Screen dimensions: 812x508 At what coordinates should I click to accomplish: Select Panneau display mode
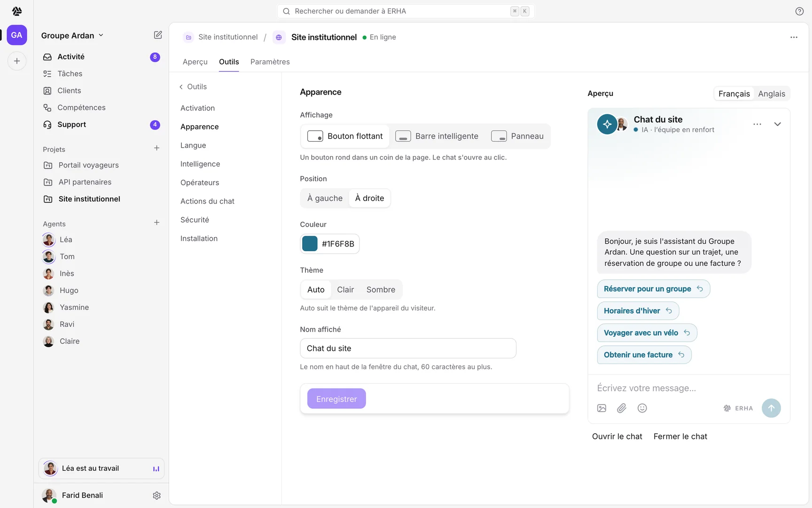[x=517, y=136]
